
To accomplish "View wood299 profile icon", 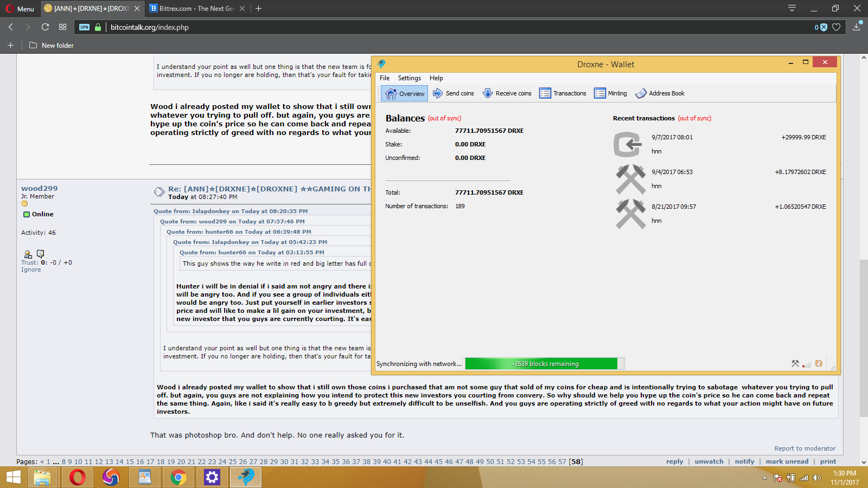I will (28, 254).
